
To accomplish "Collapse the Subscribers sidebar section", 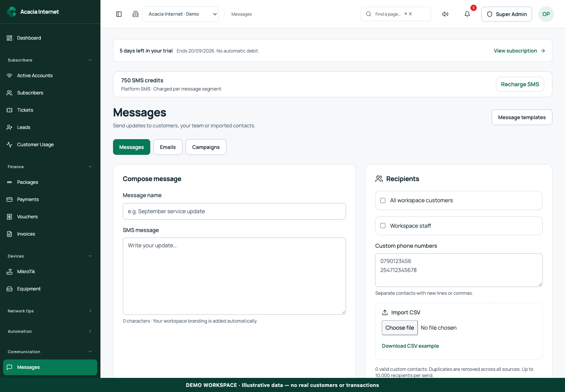I will point(50,60).
